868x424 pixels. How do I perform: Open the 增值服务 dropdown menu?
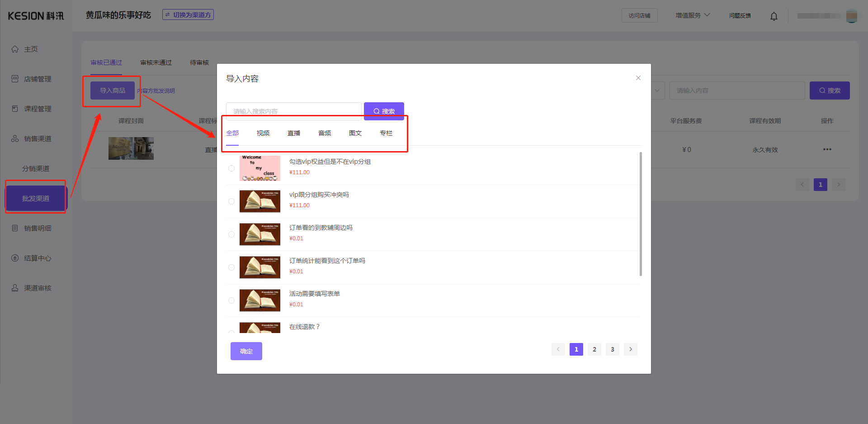tap(693, 14)
